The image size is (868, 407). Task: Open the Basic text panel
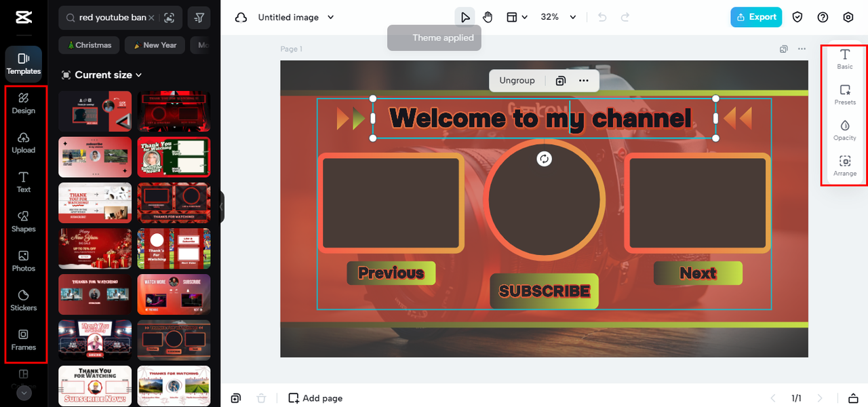click(x=845, y=59)
